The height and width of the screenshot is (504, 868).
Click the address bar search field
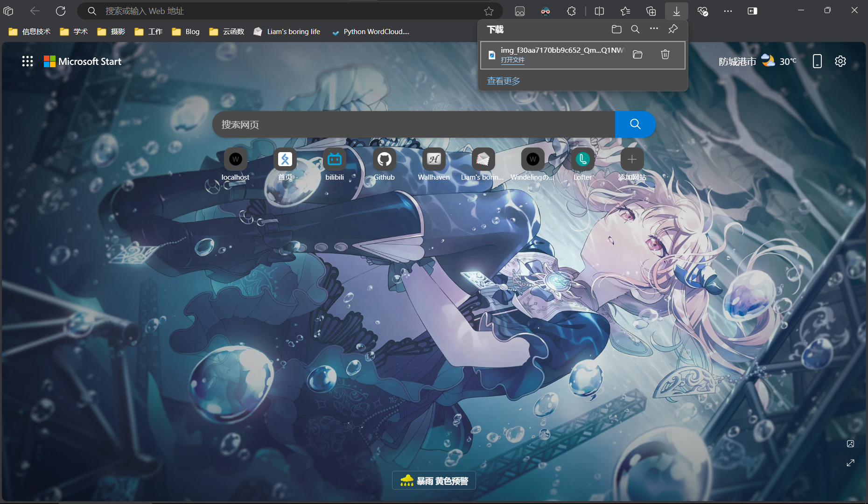(289, 11)
